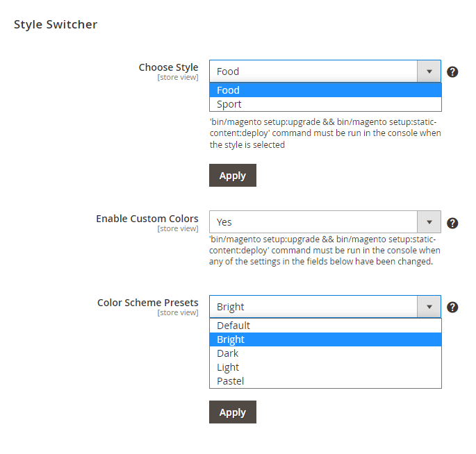Choose the Dark color scheme preset
The image size is (476, 454).
pos(325,353)
